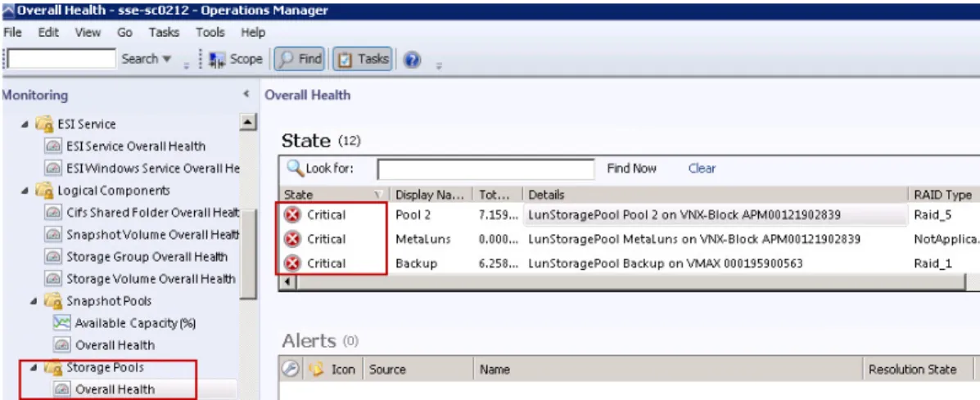The image size is (980, 400).
Task: Click the Alerts Icon column header
Action: 343,370
